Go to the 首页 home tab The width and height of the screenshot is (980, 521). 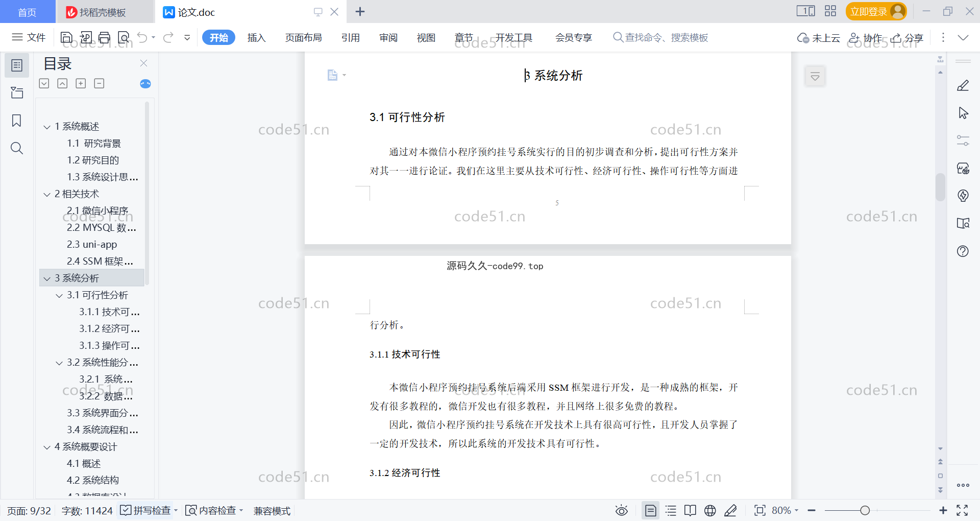(28, 12)
